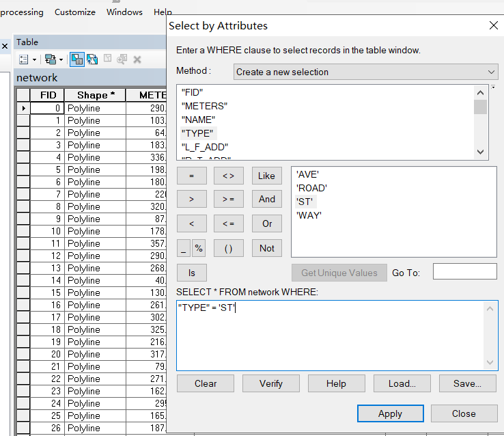This screenshot has height=436, width=504.
Task: Click the Apply button
Action: (390, 413)
